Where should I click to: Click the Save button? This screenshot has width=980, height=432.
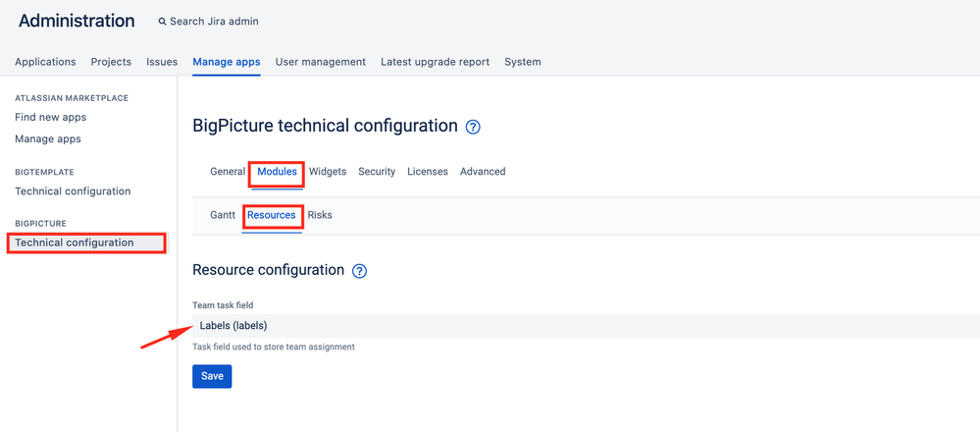click(212, 376)
